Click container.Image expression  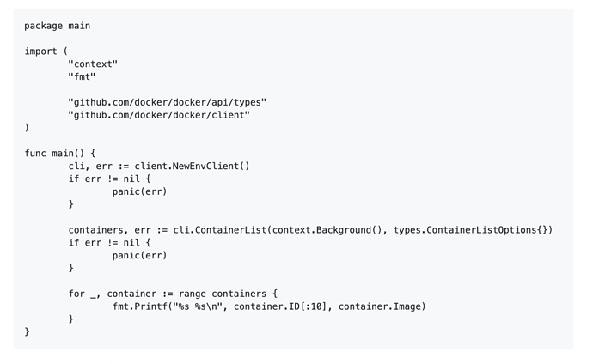point(379,306)
